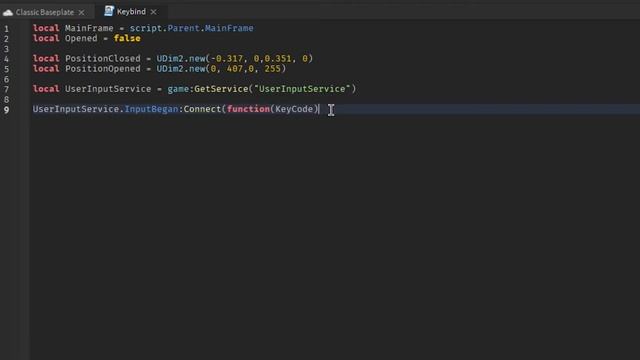Click line number 6 in the gutter

point(6,79)
